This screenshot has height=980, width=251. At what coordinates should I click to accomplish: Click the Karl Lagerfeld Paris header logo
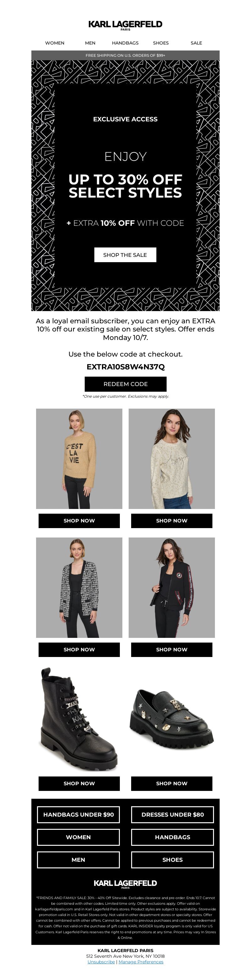pyautogui.click(x=125, y=25)
